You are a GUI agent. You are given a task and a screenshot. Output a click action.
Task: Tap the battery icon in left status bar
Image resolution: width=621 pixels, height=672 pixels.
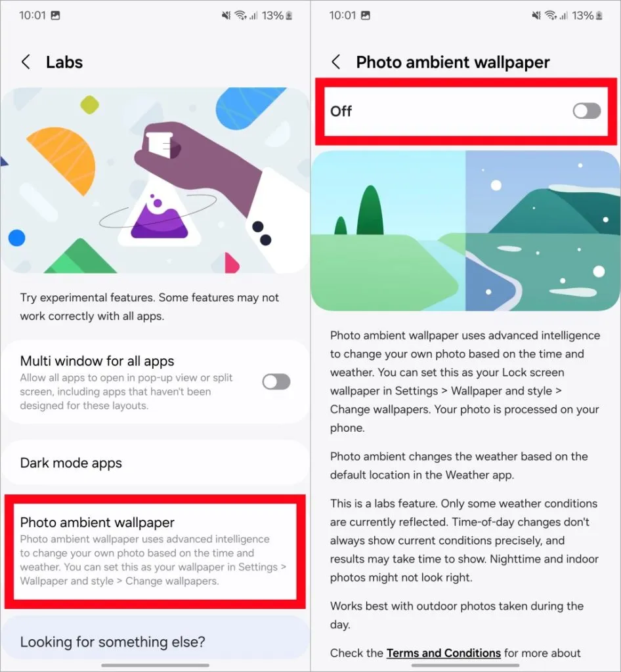[x=289, y=16]
